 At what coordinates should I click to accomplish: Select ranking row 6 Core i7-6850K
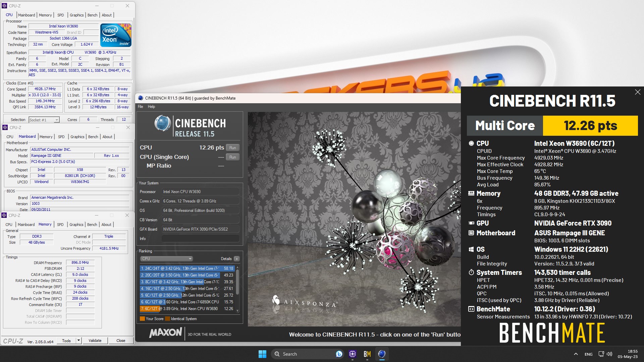(x=187, y=302)
